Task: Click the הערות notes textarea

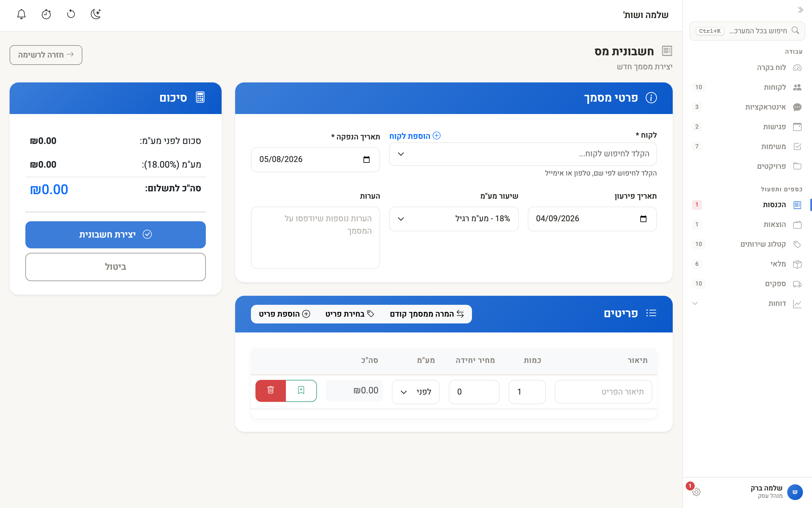Action: [x=315, y=238]
